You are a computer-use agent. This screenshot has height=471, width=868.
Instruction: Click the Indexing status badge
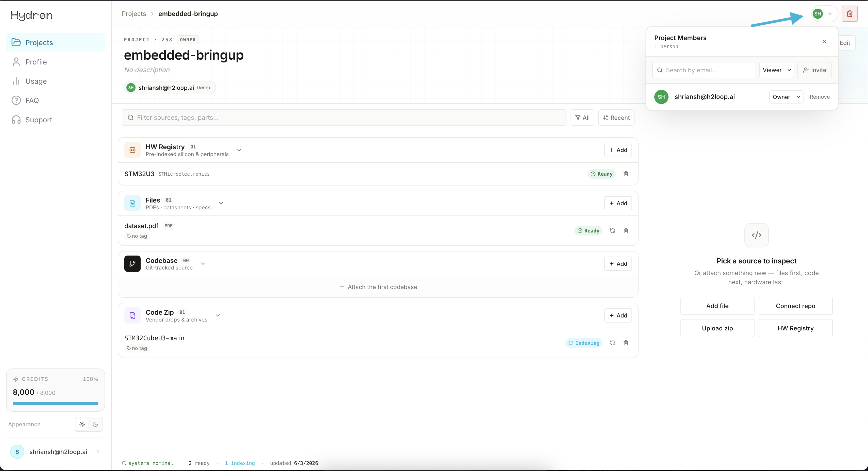[x=583, y=343]
